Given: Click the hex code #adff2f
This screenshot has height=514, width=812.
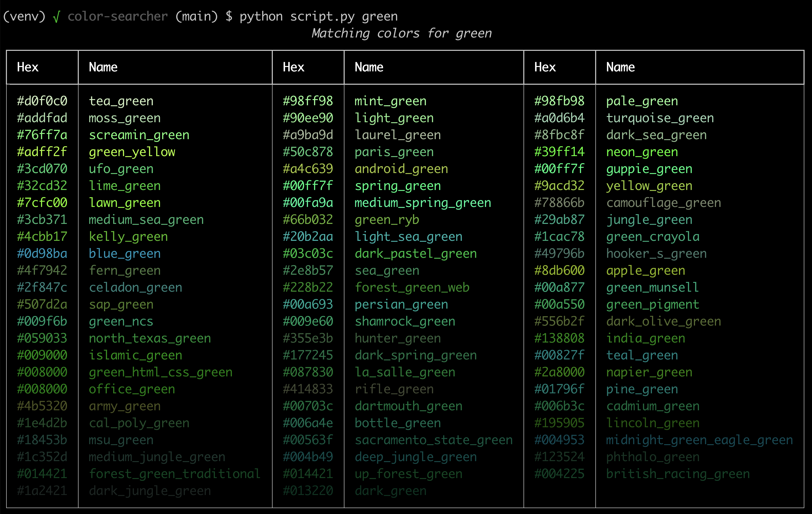Looking at the screenshot, I should (x=42, y=152).
